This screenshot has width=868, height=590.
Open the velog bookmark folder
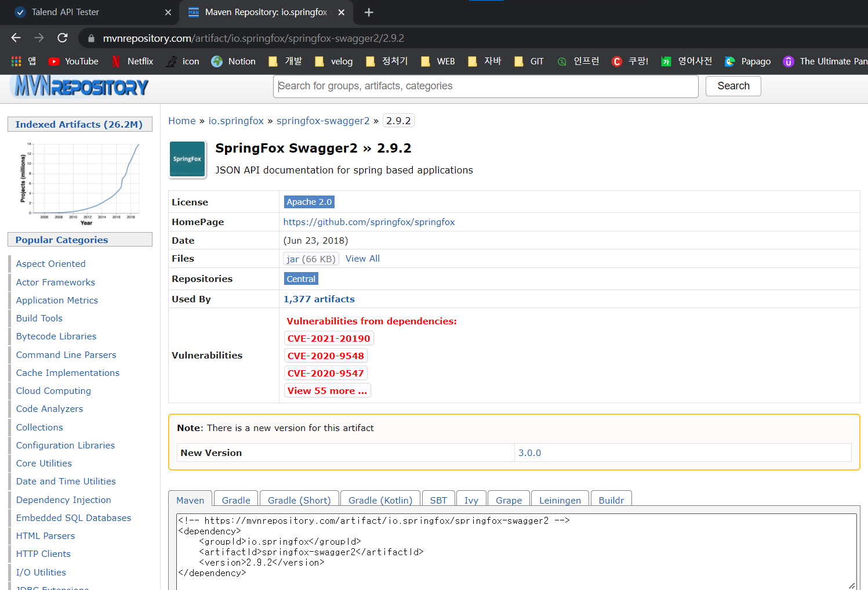click(333, 61)
